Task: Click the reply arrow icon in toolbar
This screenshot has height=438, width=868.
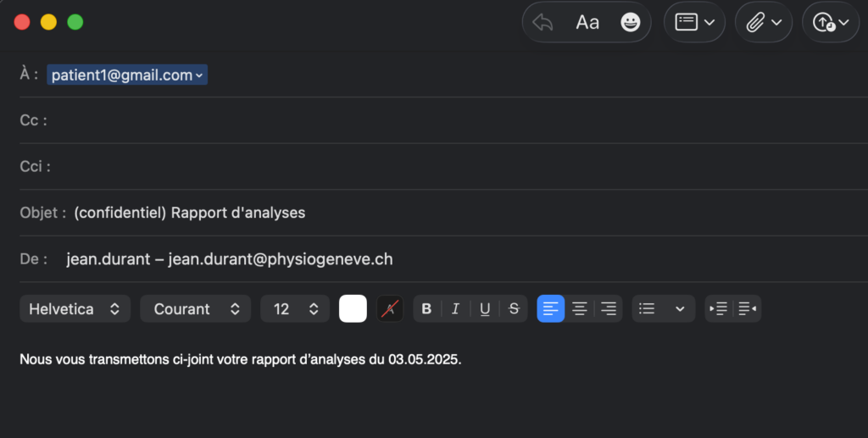Action: pos(543,23)
